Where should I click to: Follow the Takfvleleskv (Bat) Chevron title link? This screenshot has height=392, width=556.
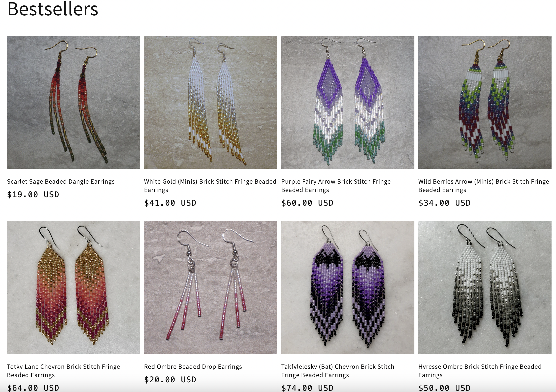(338, 371)
